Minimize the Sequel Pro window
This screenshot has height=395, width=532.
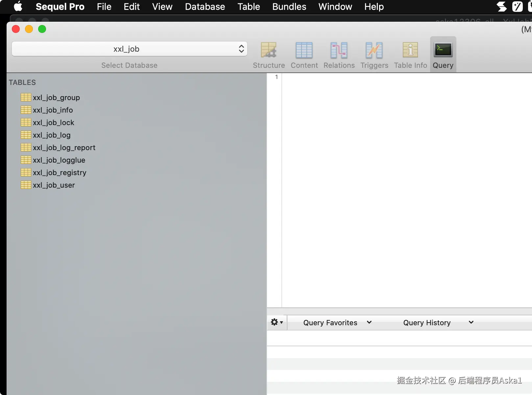29,29
